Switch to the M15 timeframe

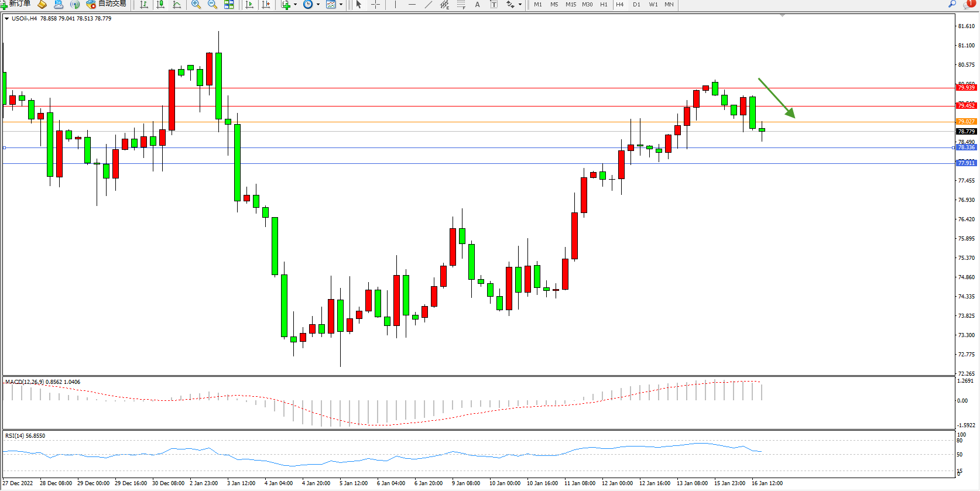(570, 4)
